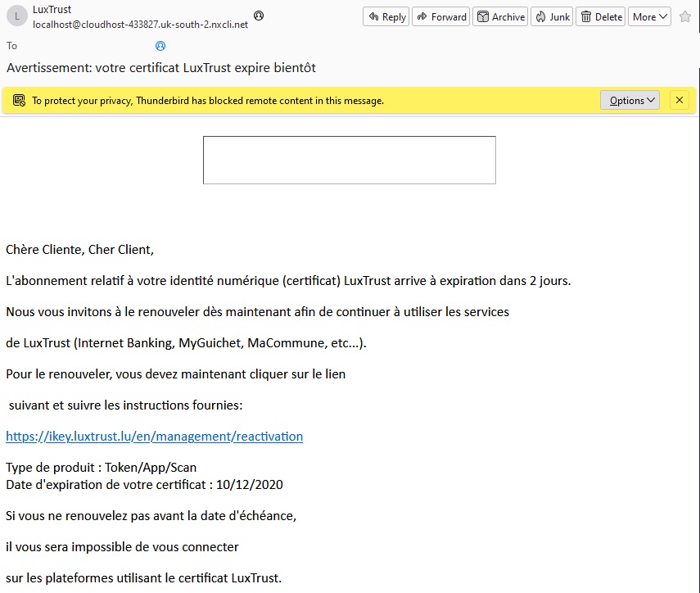The height and width of the screenshot is (593, 700).
Task: Click the sender avatar with letter L
Action: tap(17, 16)
